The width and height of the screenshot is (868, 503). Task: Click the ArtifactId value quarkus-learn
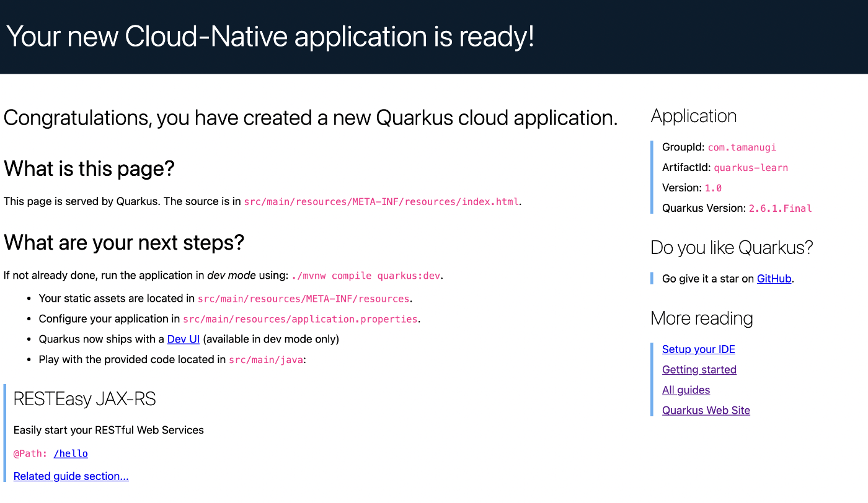pos(751,168)
